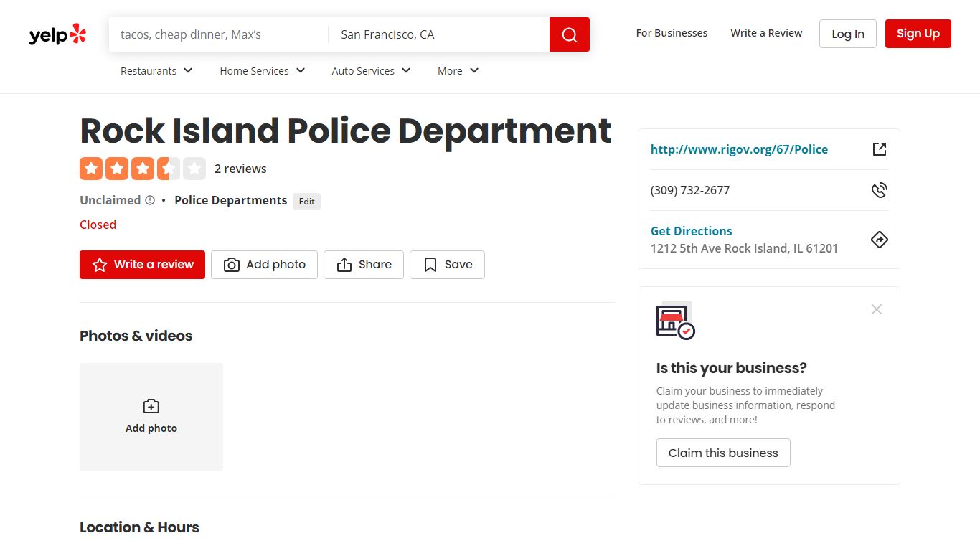
Task: Click the phone call icon
Action: click(x=880, y=190)
